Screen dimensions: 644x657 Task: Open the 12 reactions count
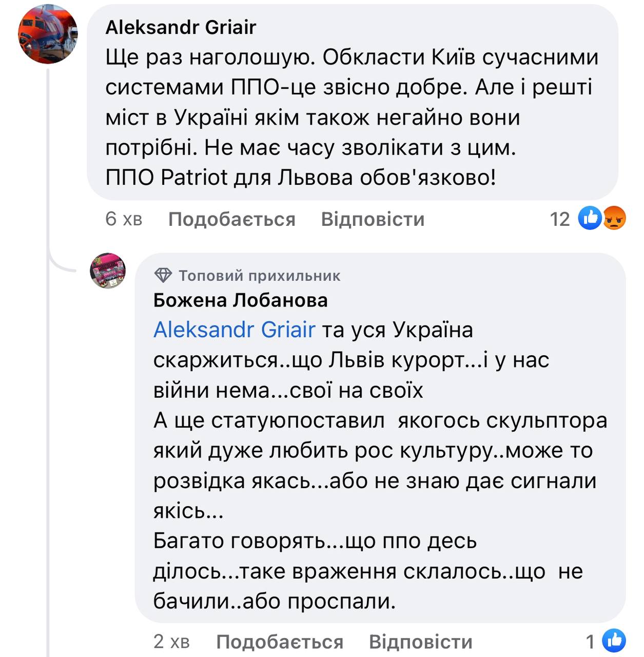(x=560, y=219)
